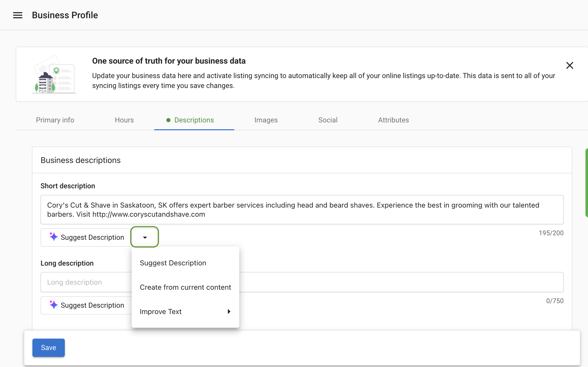Select Create from current content option
The image size is (588, 367).
pyautogui.click(x=185, y=287)
